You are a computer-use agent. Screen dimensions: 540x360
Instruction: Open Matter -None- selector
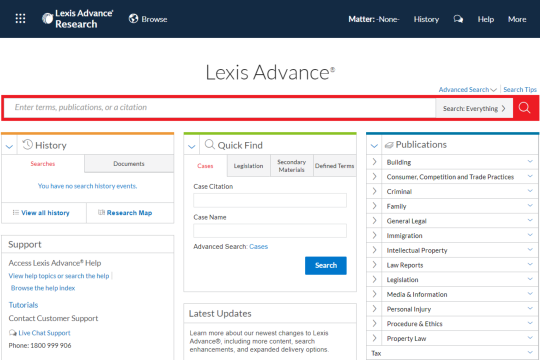click(x=374, y=19)
